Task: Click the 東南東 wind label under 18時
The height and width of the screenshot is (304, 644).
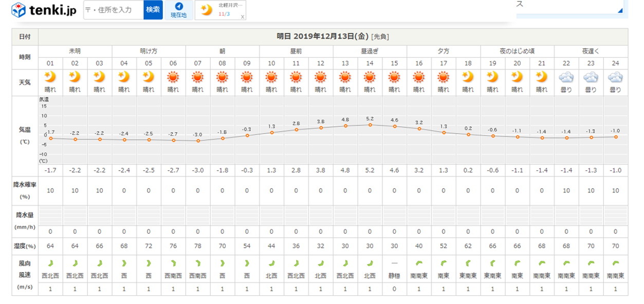Action: [x=468, y=276]
